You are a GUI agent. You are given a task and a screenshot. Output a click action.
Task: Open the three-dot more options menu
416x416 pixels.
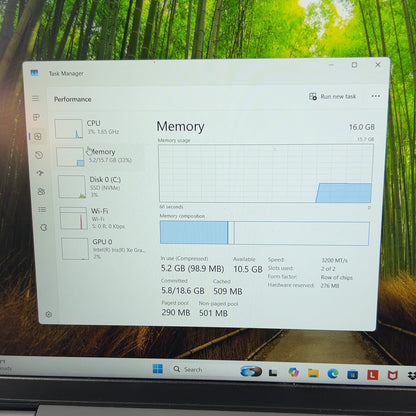376,96
